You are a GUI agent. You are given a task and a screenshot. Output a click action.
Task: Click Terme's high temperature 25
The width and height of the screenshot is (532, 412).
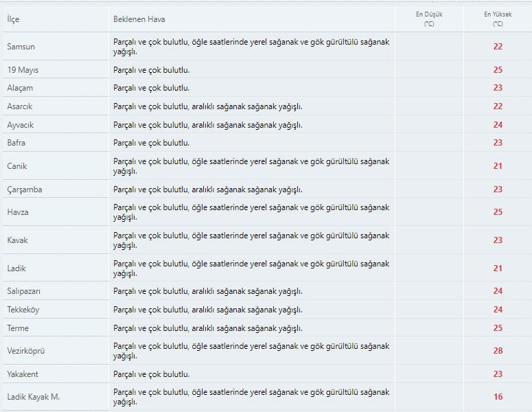pos(498,328)
